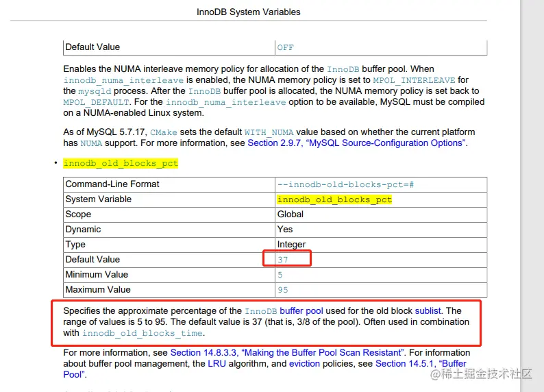Image resolution: width=544 pixels, height=392 pixels.
Task: Click the "InnoDB System Variables" page header
Action: [249, 12]
